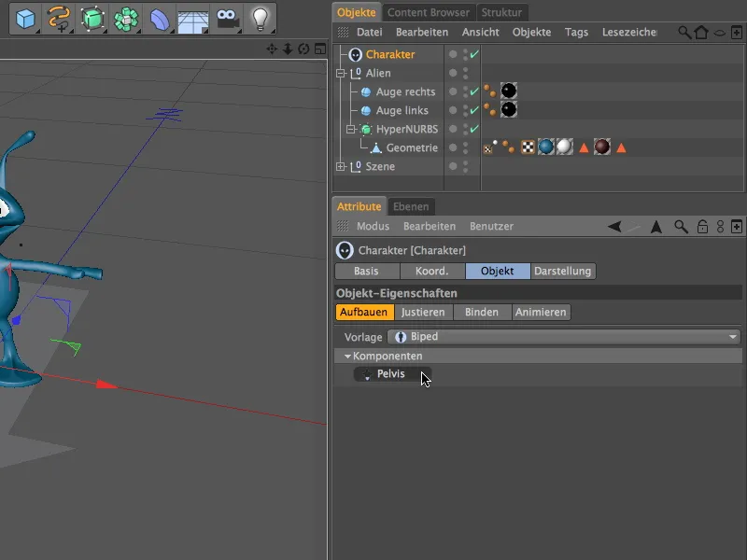The width and height of the screenshot is (747, 560).
Task: Select the white material tag on Geometrie
Action: tap(565, 147)
